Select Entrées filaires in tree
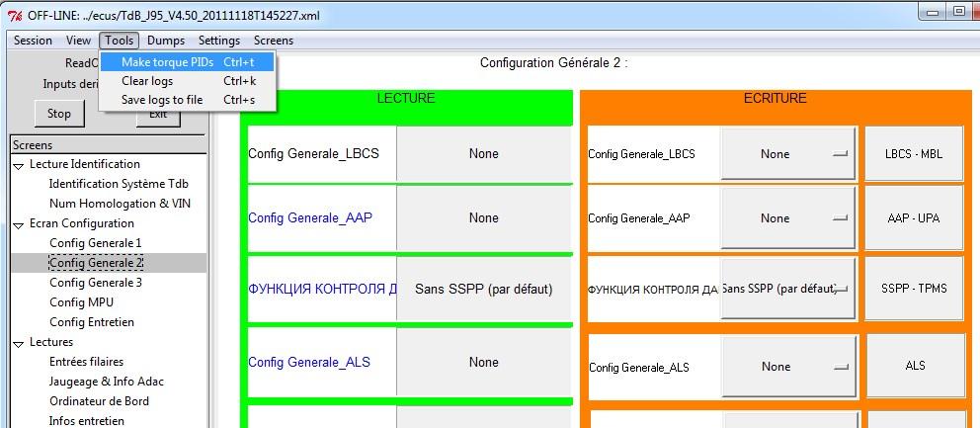The image size is (980, 428). [x=86, y=362]
